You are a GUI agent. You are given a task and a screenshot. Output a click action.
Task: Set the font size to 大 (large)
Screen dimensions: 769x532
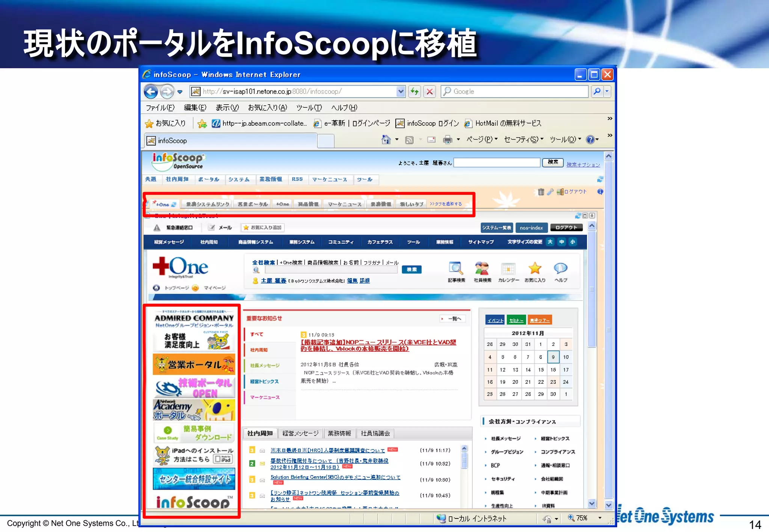coord(550,242)
